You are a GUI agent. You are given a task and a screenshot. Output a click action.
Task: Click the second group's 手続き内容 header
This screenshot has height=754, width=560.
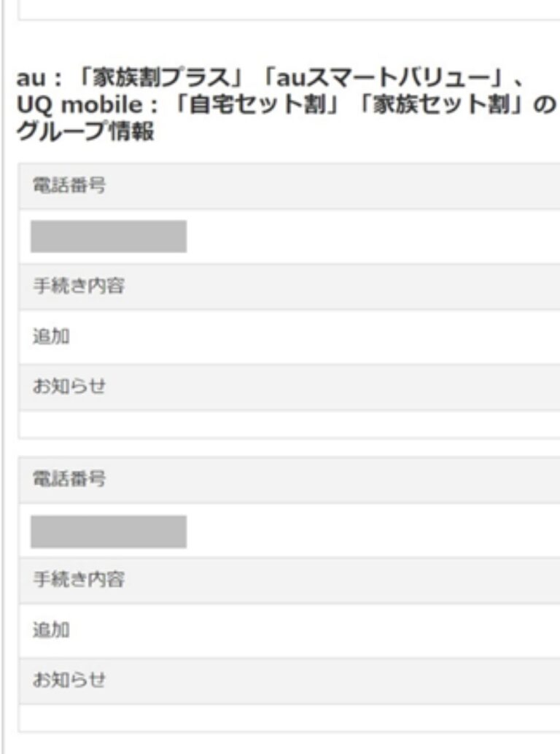(x=78, y=580)
